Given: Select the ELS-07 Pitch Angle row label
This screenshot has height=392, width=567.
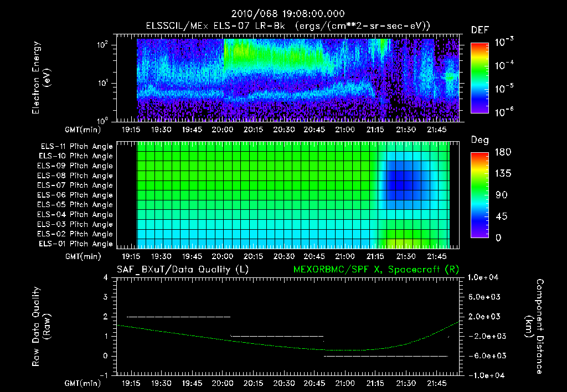Looking at the screenshot, I should tap(75, 185).
